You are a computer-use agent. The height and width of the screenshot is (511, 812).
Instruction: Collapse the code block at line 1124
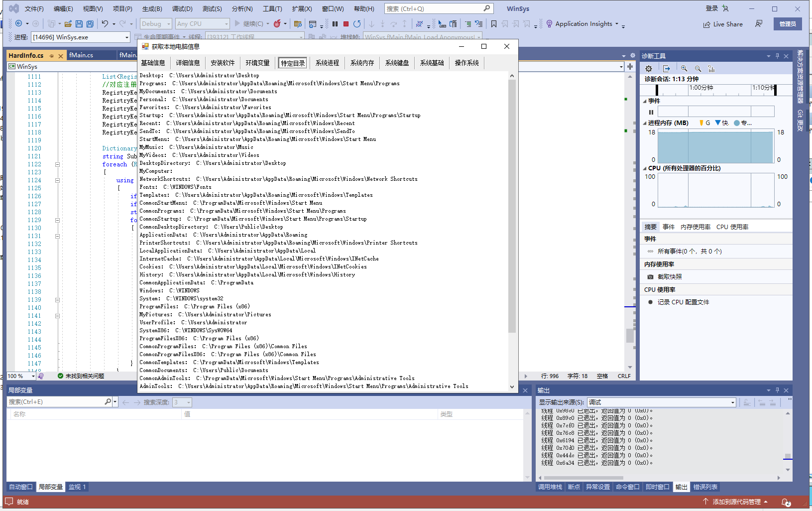pos(57,180)
